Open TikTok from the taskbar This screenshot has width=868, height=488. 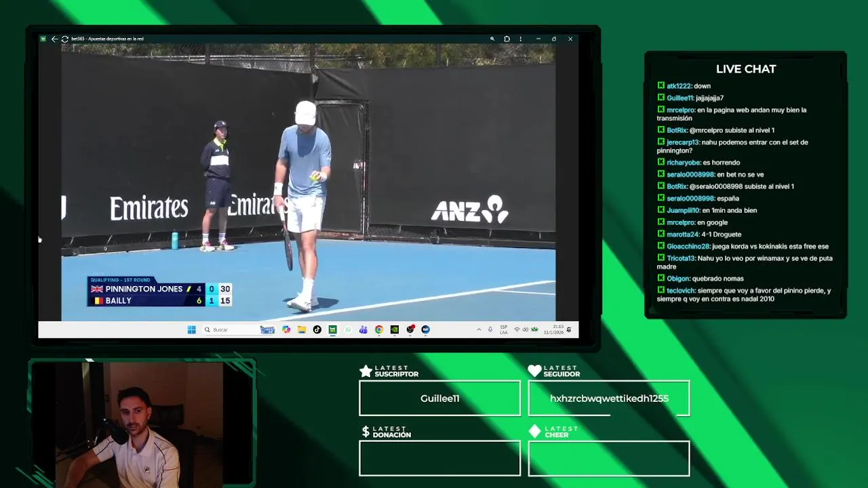click(x=317, y=329)
